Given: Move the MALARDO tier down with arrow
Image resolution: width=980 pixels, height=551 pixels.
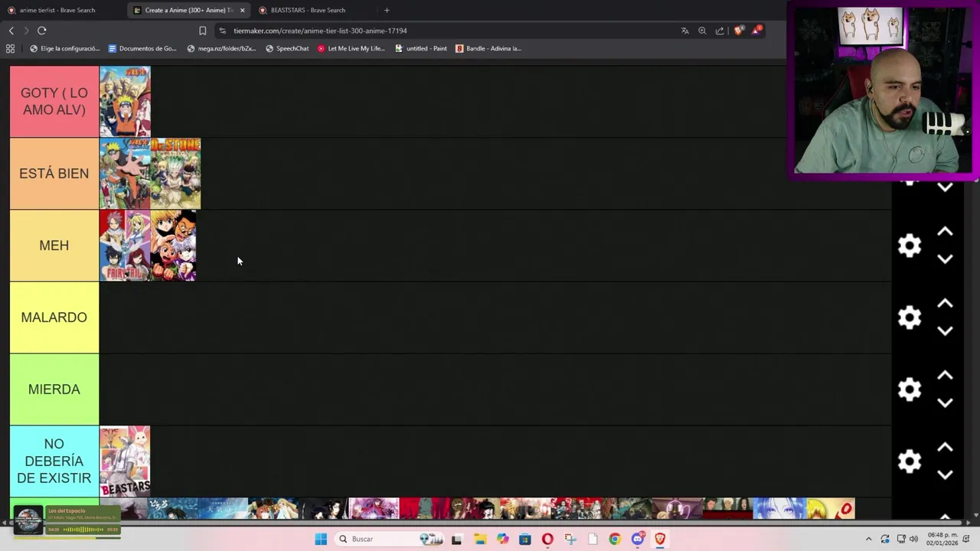Looking at the screenshot, I should click(945, 331).
